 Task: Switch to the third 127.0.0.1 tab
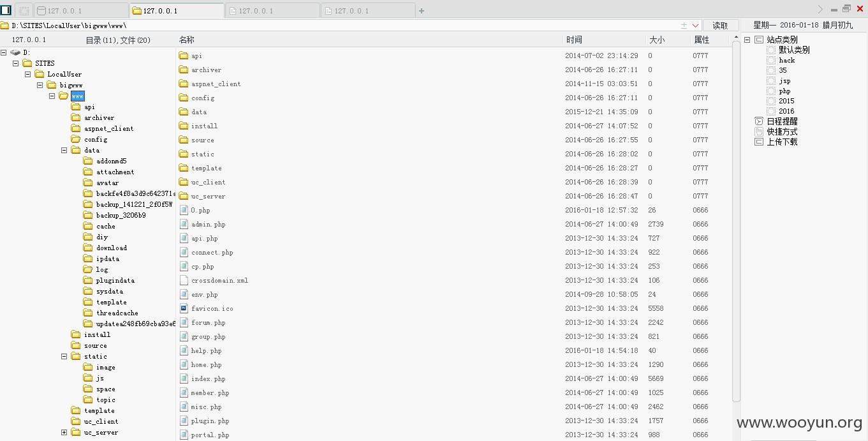click(272, 11)
